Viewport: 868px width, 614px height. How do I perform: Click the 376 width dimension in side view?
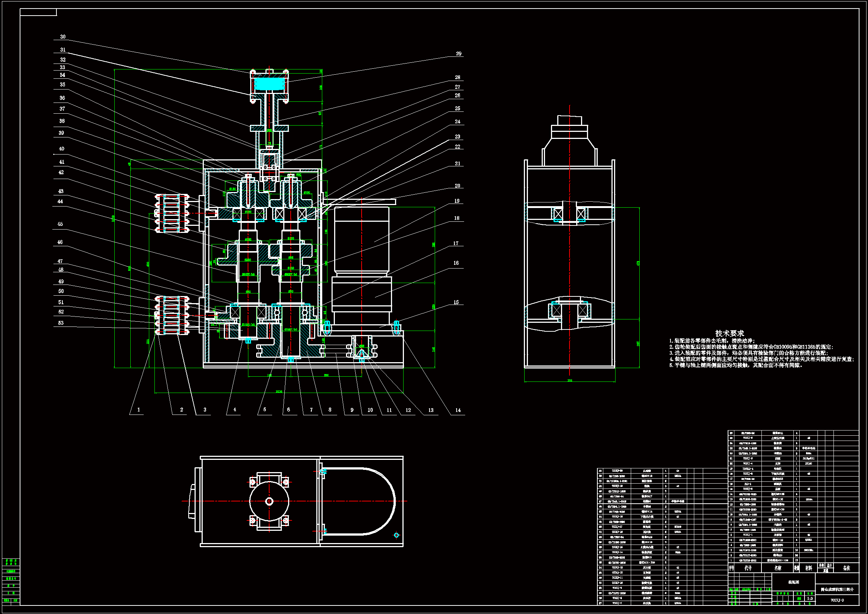(570, 380)
